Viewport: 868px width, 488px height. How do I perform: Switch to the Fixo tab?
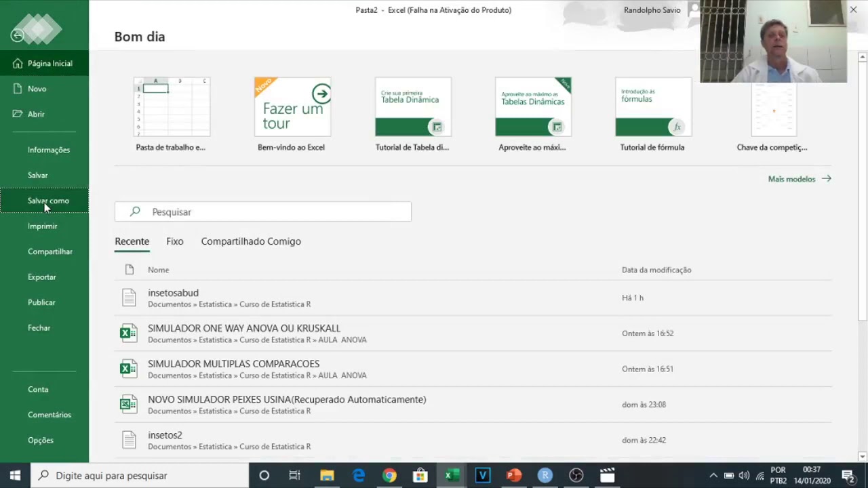pyautogui.click(x=175, y=241)
